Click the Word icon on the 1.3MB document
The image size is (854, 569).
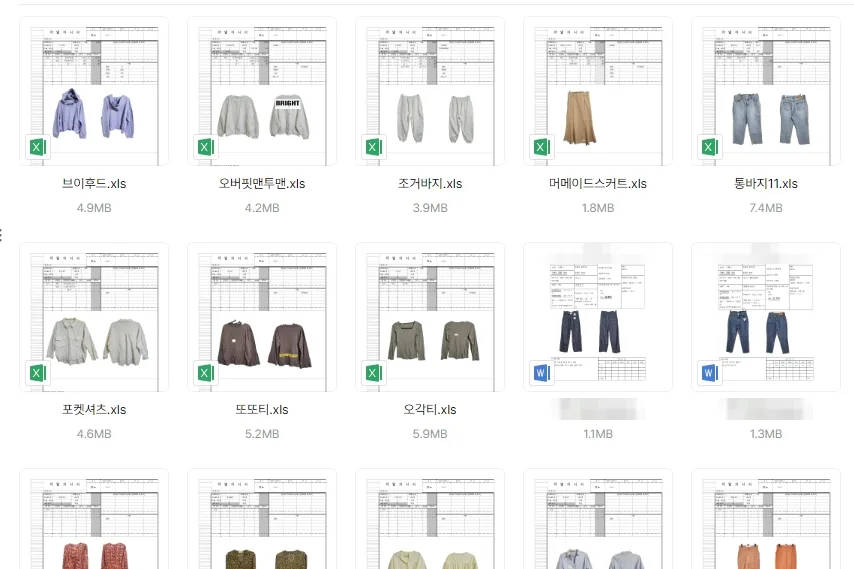coord(710,373)
